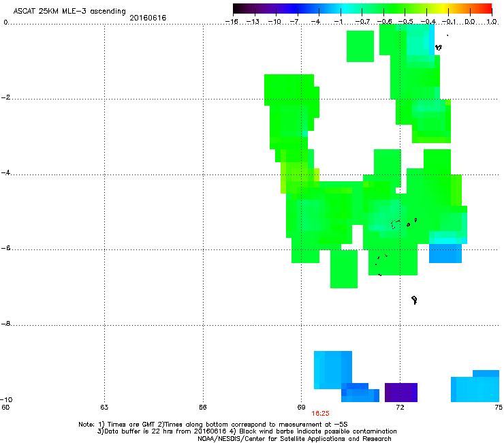
Task: Click the title 'ASCAT 25KM MLE-3 ascending'
Action: tap(69, 11)
